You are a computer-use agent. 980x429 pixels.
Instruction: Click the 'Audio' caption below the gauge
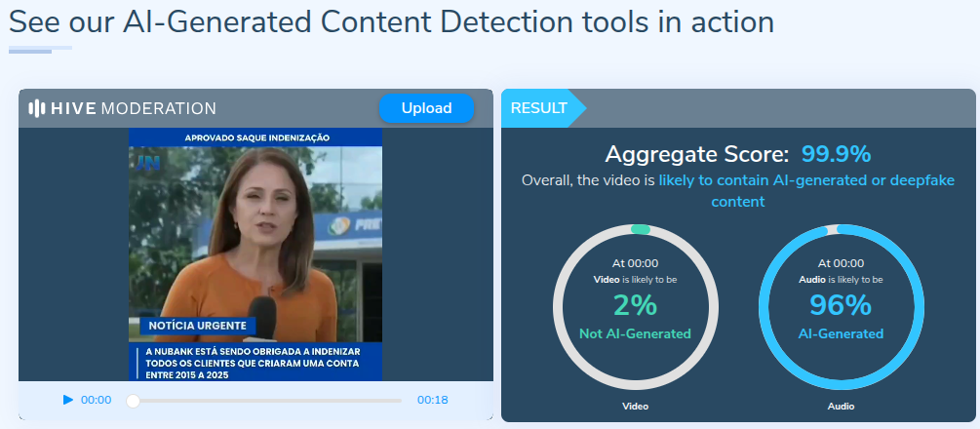click(841, 407)
